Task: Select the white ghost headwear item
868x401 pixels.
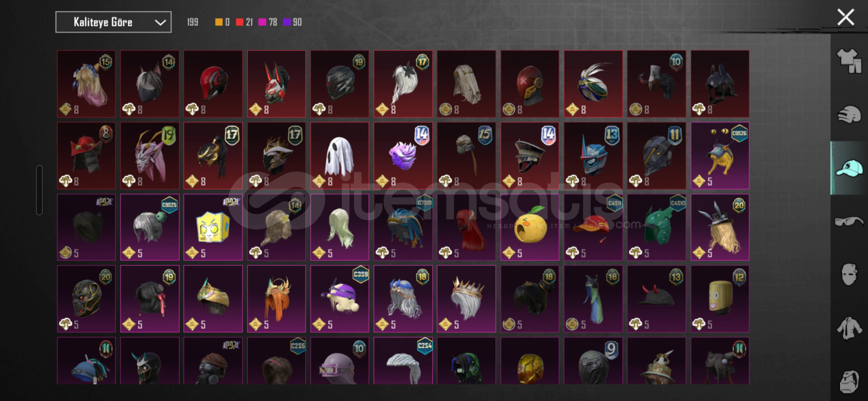Action: 340,156
